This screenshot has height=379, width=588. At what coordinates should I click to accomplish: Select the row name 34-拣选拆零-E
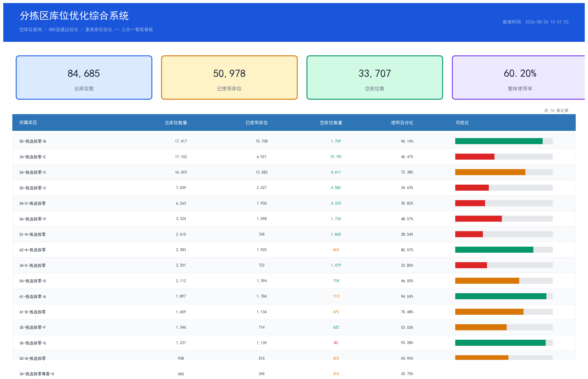[x=33, y=157]
